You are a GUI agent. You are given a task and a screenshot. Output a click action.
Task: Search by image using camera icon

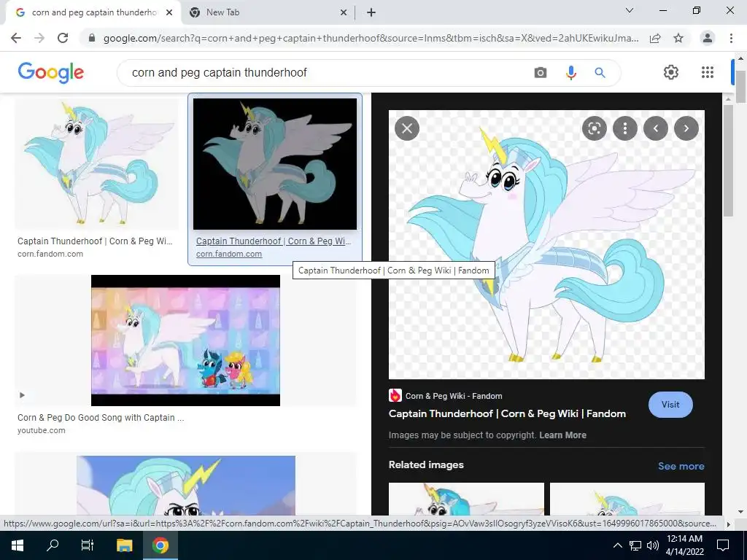point(541,72)
